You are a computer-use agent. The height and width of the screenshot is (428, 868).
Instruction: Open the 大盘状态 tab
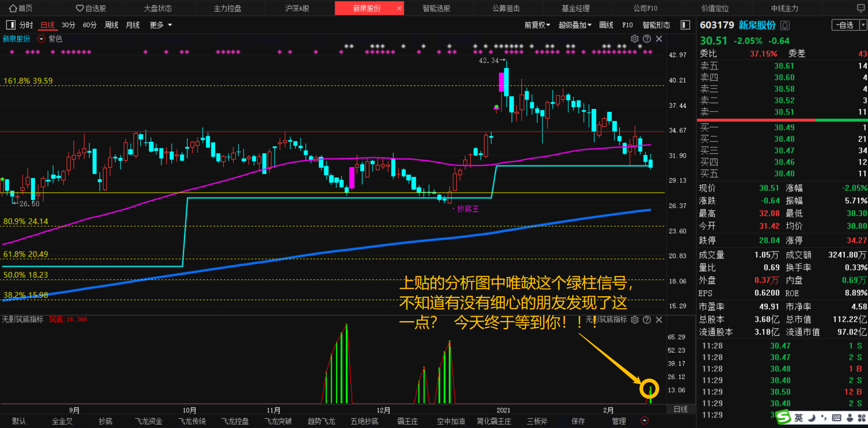157,8
